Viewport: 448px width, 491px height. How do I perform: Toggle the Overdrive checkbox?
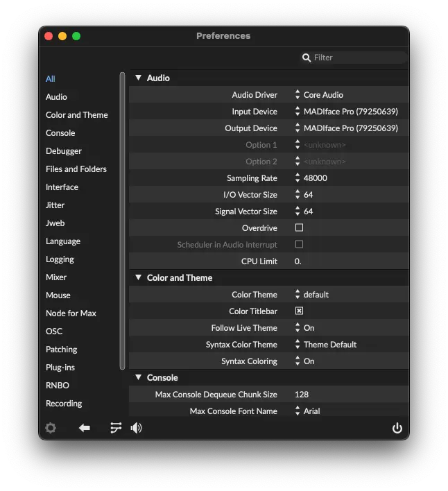point(299,227)
